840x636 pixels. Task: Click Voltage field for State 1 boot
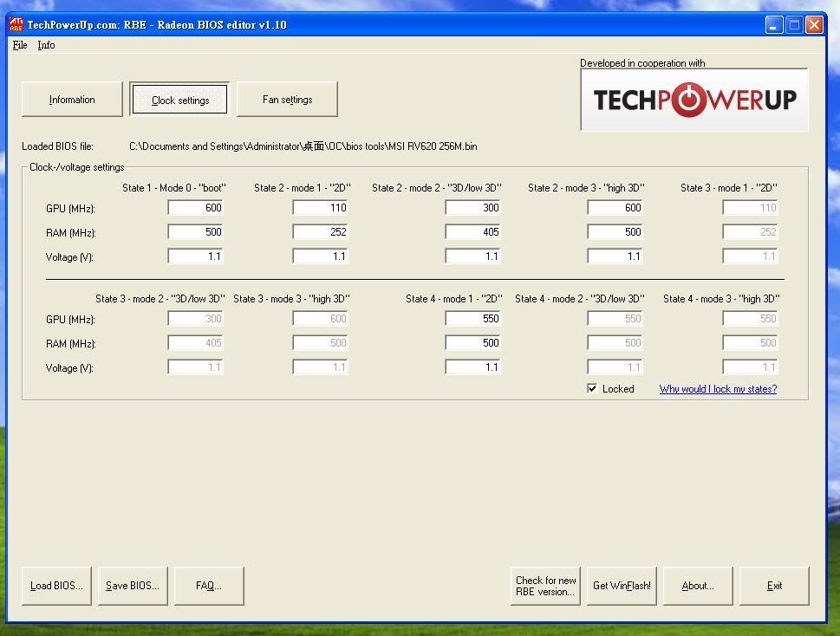pos(196,256)
